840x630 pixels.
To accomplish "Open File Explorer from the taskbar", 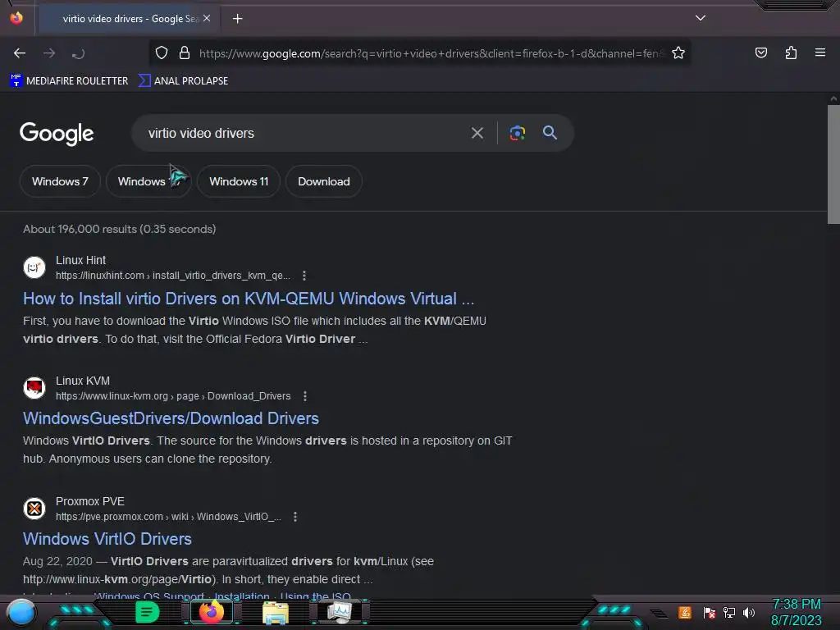I will (276, 613).
